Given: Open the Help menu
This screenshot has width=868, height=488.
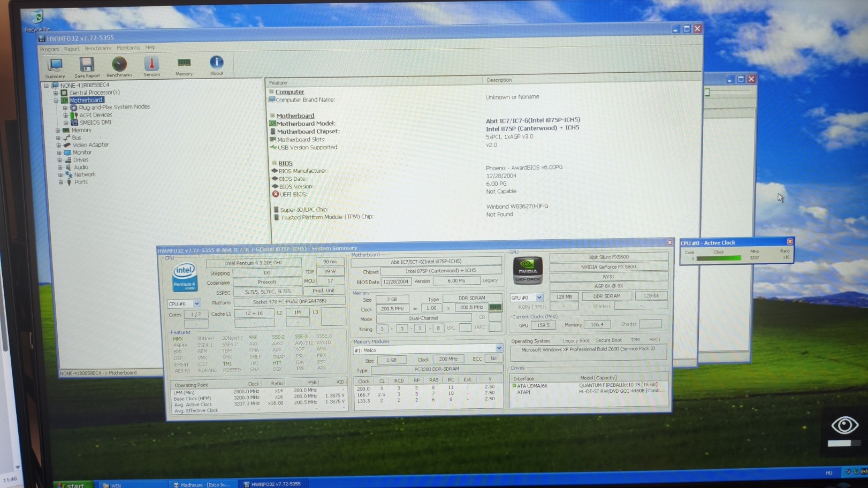Looking at the screenshot, I should pos(150,47).
